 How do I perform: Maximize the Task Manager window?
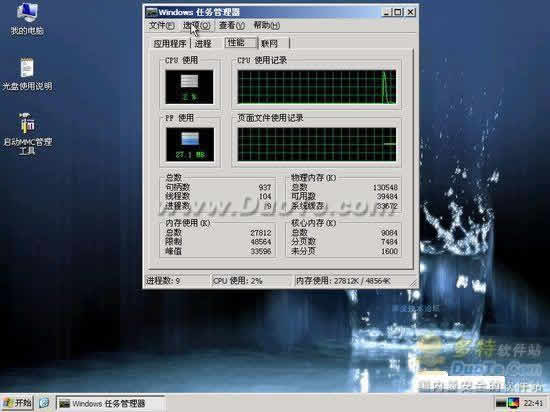(397, 12)
